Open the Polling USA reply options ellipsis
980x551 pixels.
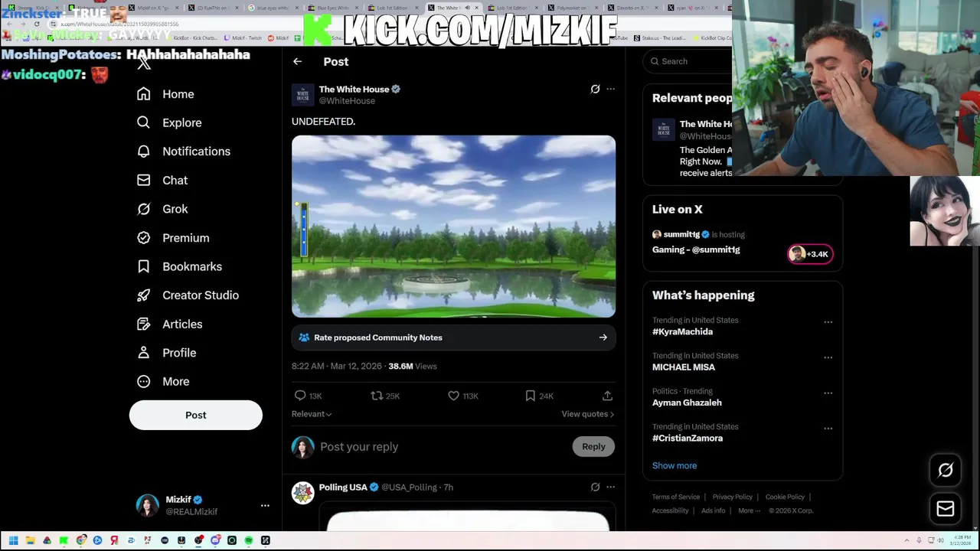tap(610, 487)
